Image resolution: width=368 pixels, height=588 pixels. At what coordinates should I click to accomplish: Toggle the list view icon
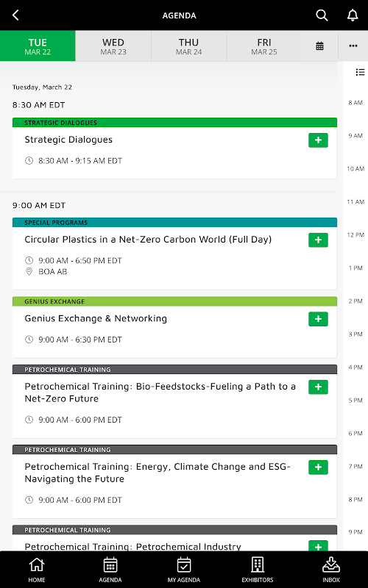[360, 72]
